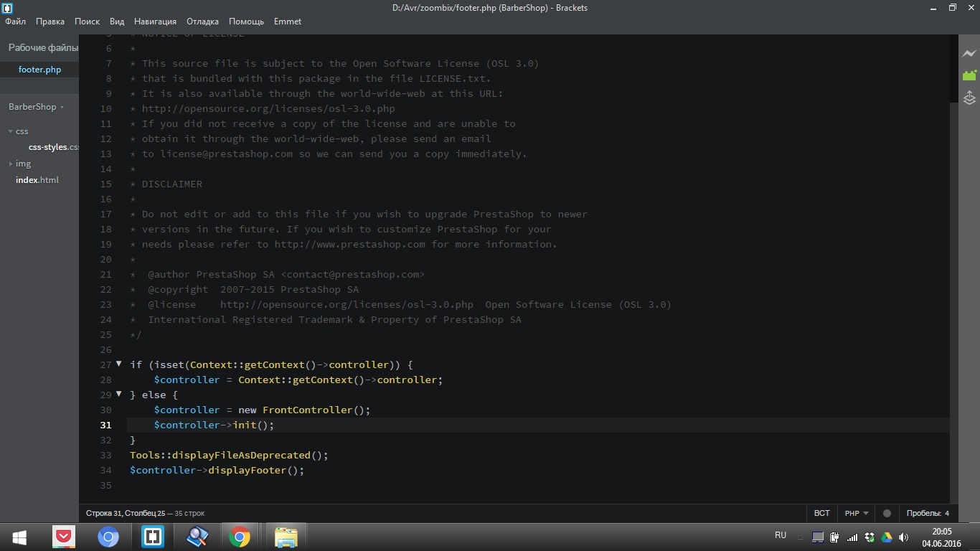The width and height of the screenshot is (980, 551).
Task: Open the Помощь menu
Action: tap(247, 22)
